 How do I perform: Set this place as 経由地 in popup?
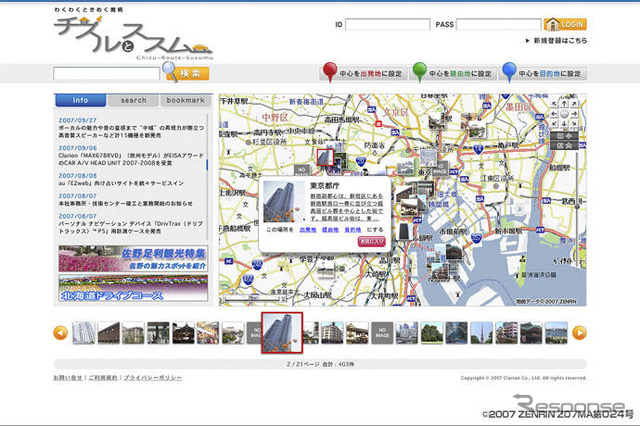pos(330,230)
